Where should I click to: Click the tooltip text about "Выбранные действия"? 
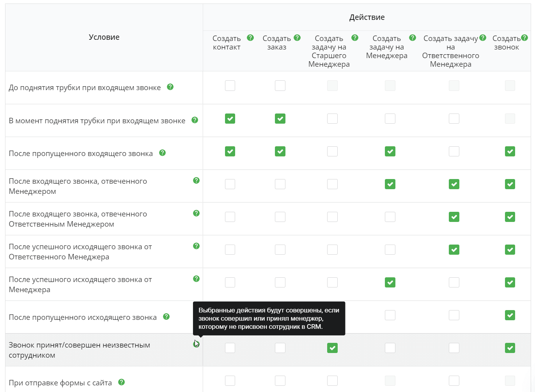point(269,318)
